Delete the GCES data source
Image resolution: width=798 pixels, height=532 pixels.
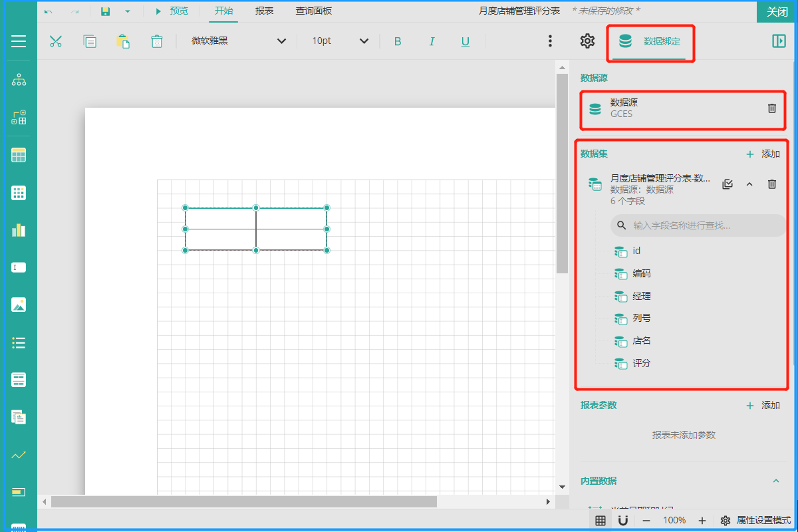[x=771, y=108]
